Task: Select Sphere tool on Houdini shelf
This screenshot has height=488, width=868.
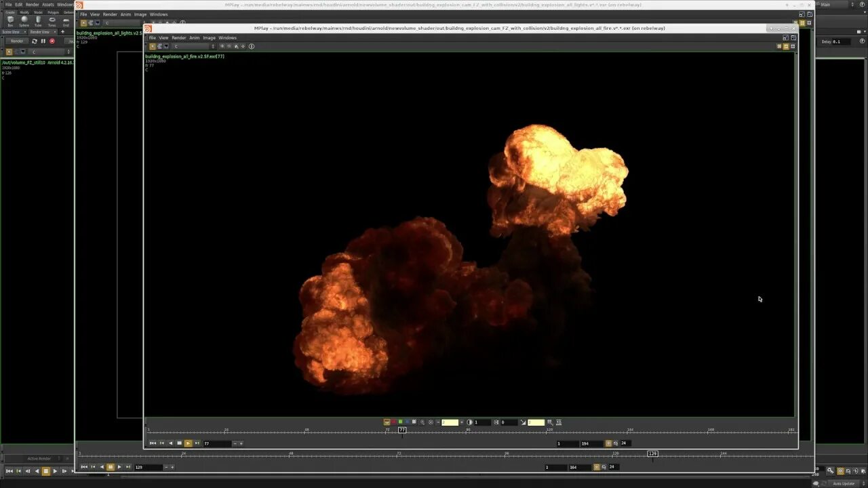Action: pos(24,20)
